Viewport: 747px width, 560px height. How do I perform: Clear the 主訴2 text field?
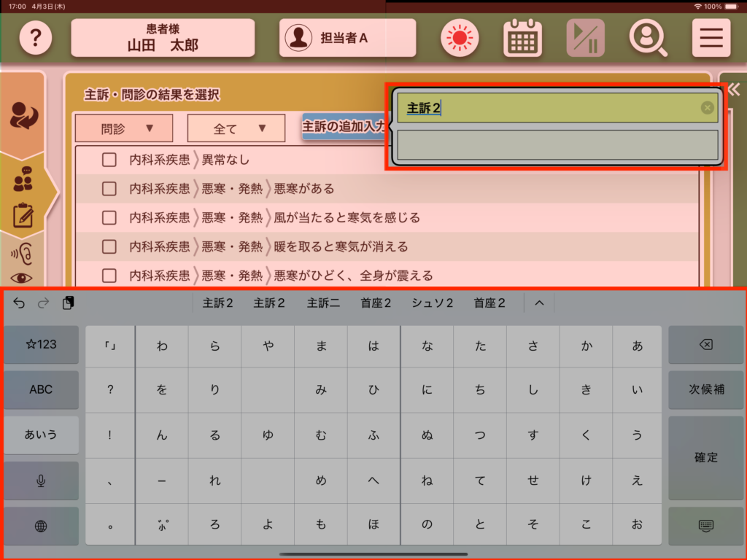pyautogui.click(x=707, y=108)
